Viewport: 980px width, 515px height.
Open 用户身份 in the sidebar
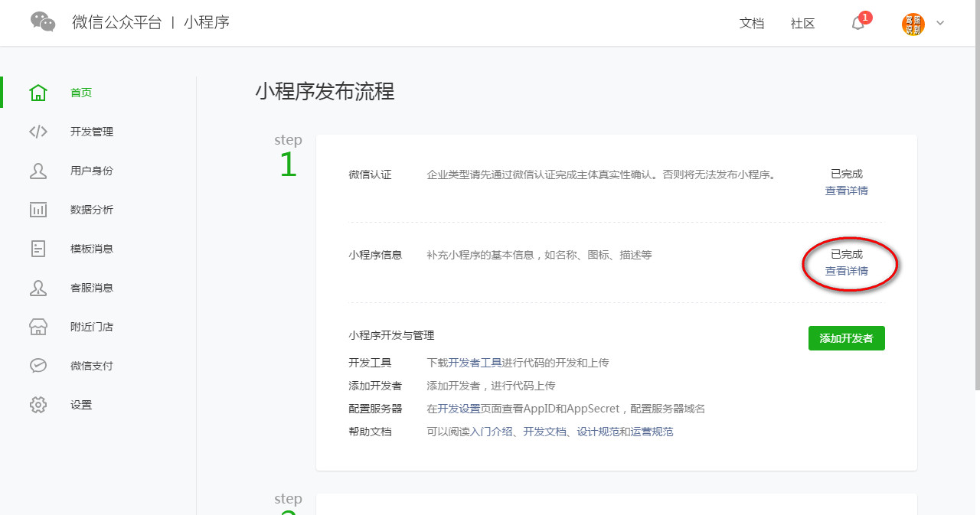92,171
